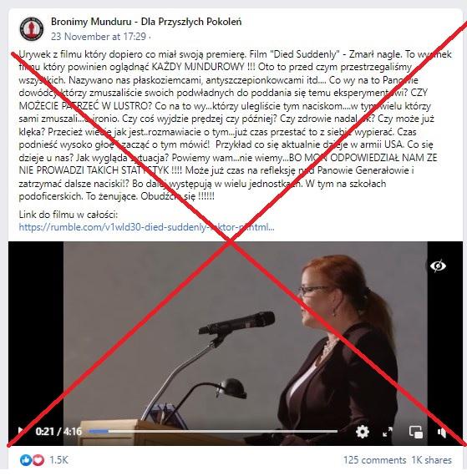
Task: Open the Bronimy Munduru page profile picture
Action: pos(32,28)
